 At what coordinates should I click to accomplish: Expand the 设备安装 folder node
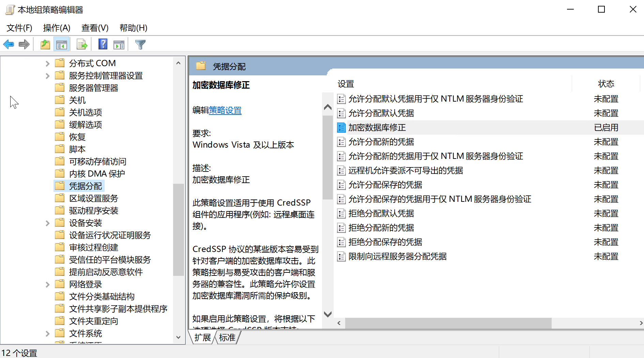pos(47,223)
